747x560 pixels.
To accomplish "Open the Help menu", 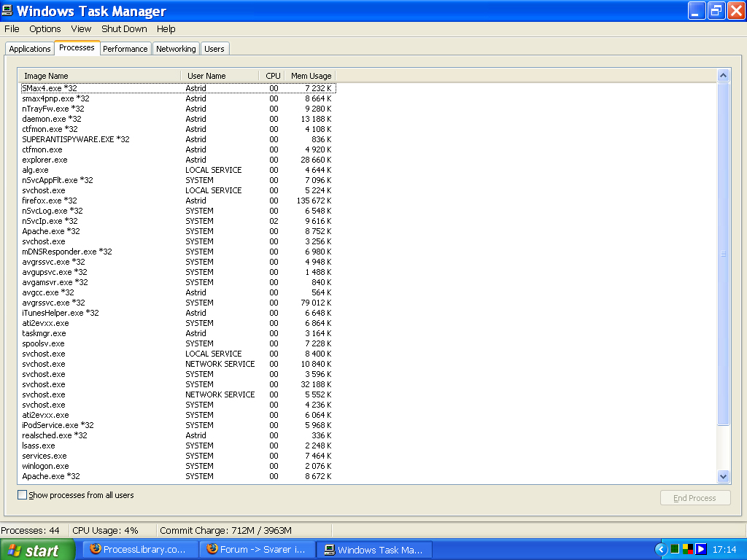I will coord(166,28).
